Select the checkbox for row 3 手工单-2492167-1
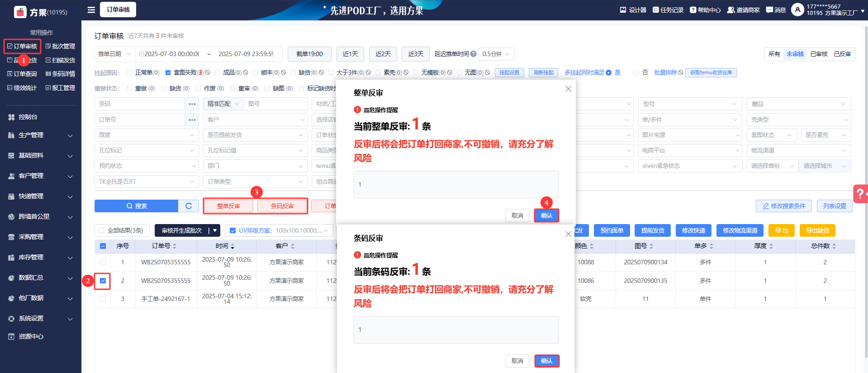The width and height of the screenshot is (868, 373). click(103, 299)
